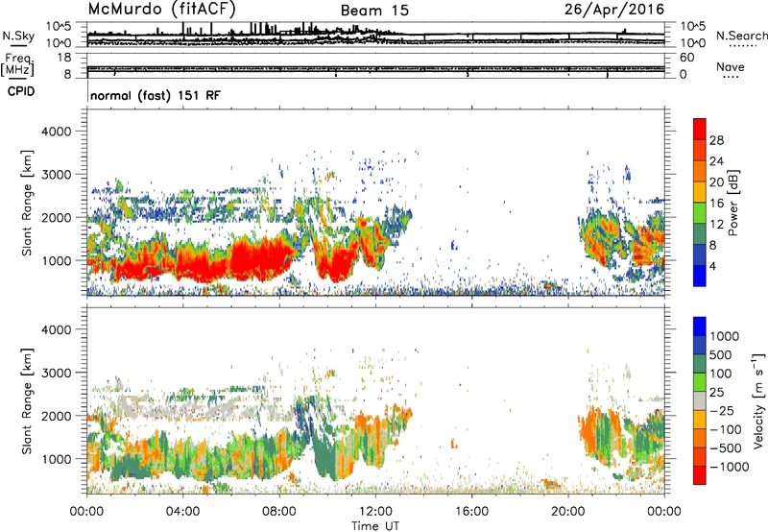The width and height of the screenshot is (768, 532).
Task: Click the "Power [dB]" colorbar title
Action: click(x=732, y=203)
